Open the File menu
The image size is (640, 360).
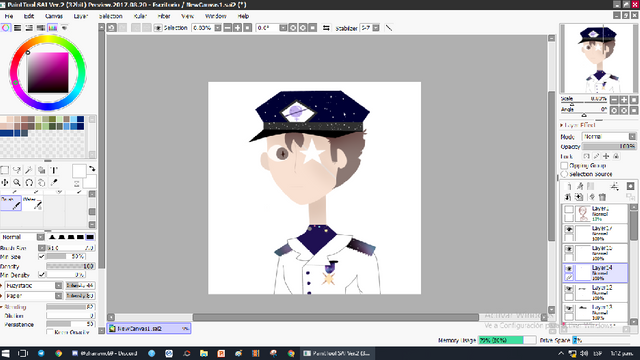coord(9,16)
